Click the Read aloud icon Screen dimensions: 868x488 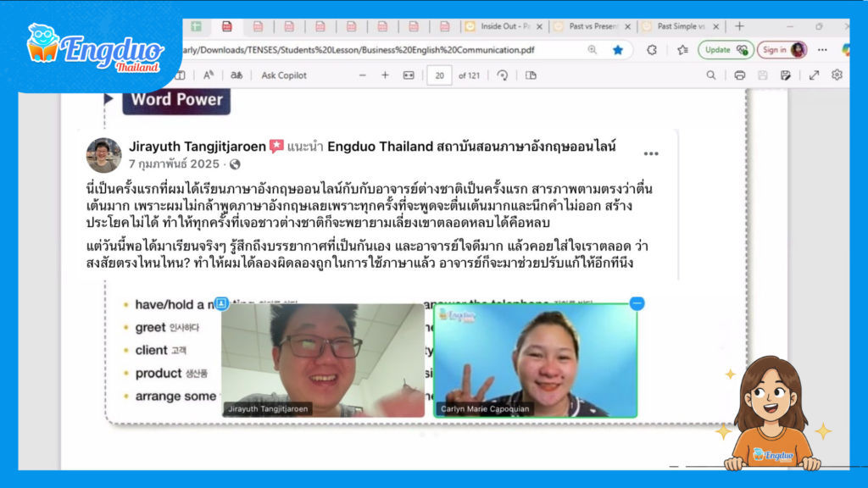click(x=209, y=75)
